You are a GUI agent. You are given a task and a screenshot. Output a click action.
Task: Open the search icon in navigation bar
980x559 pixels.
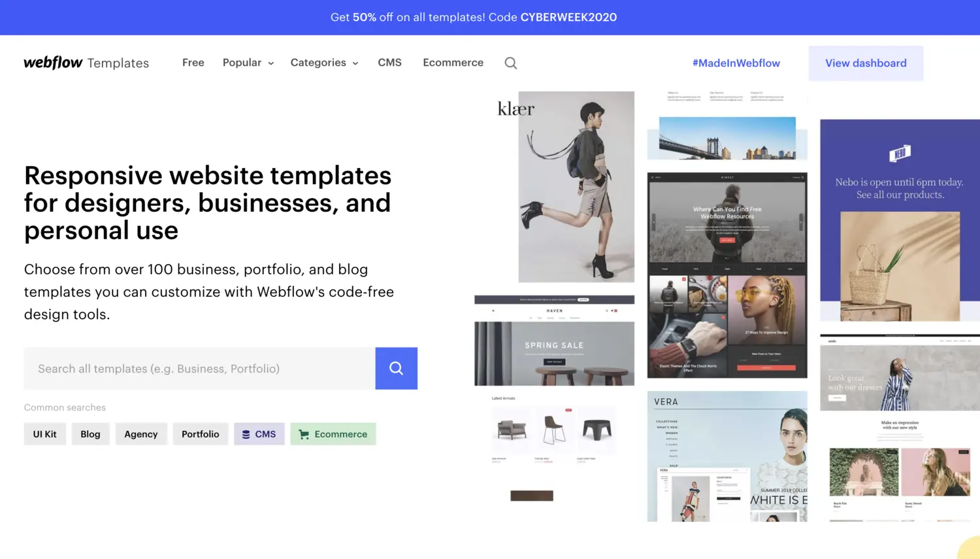click(x=511, y=63)
